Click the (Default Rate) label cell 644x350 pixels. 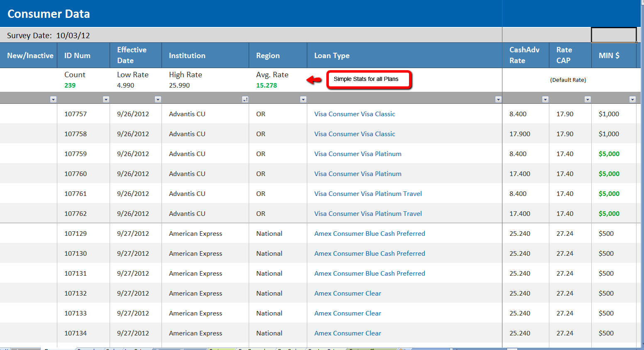[x=568, y=80]
